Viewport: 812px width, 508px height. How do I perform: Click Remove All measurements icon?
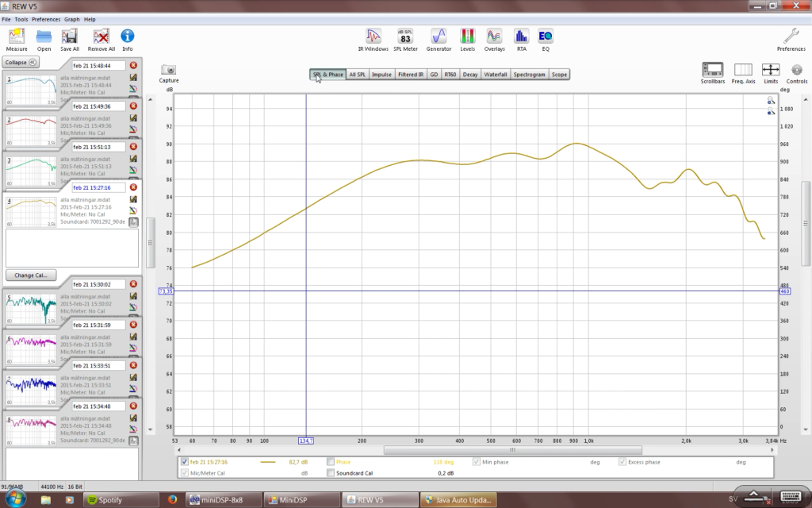[x=101, y=40]
